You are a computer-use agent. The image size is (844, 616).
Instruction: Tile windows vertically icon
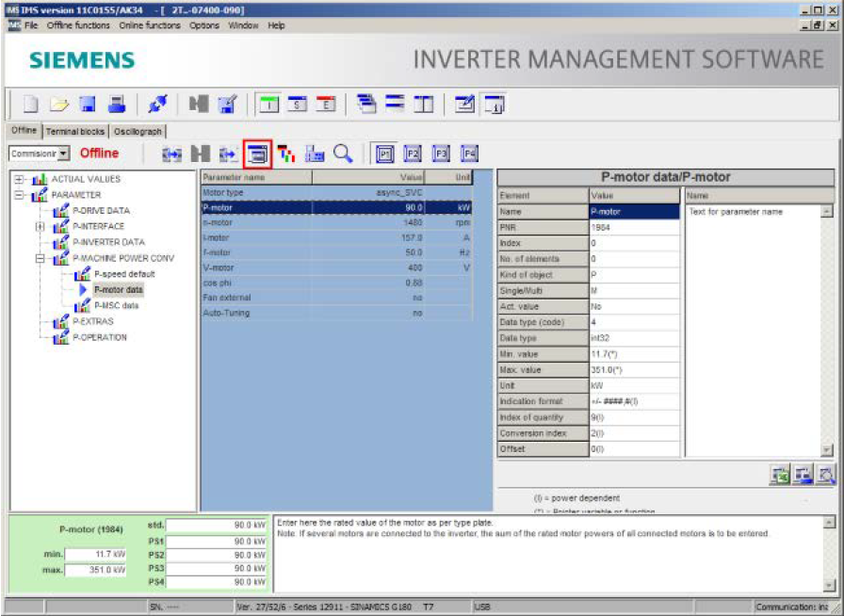click(424, 104)
